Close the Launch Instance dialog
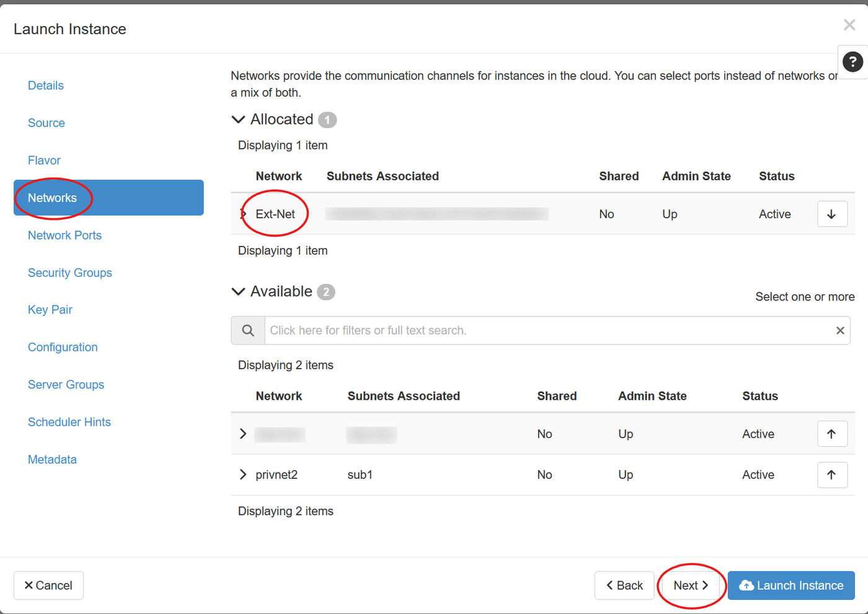Screen dimensions: 868x614 coord(849,25)
